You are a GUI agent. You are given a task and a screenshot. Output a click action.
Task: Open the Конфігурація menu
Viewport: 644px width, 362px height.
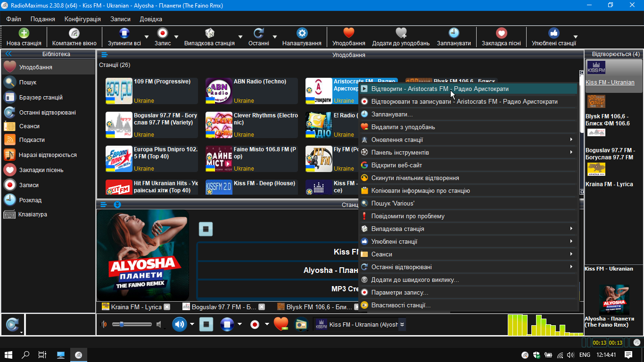[83, 19]
